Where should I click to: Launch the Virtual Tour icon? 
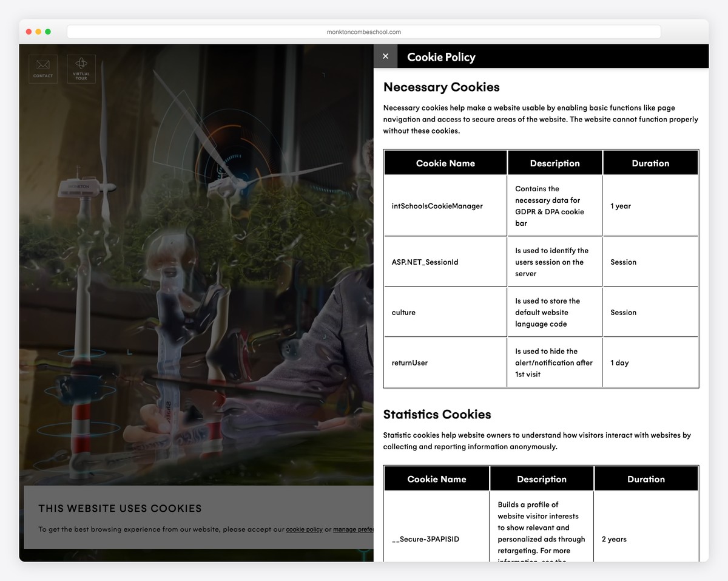point(81,68)
